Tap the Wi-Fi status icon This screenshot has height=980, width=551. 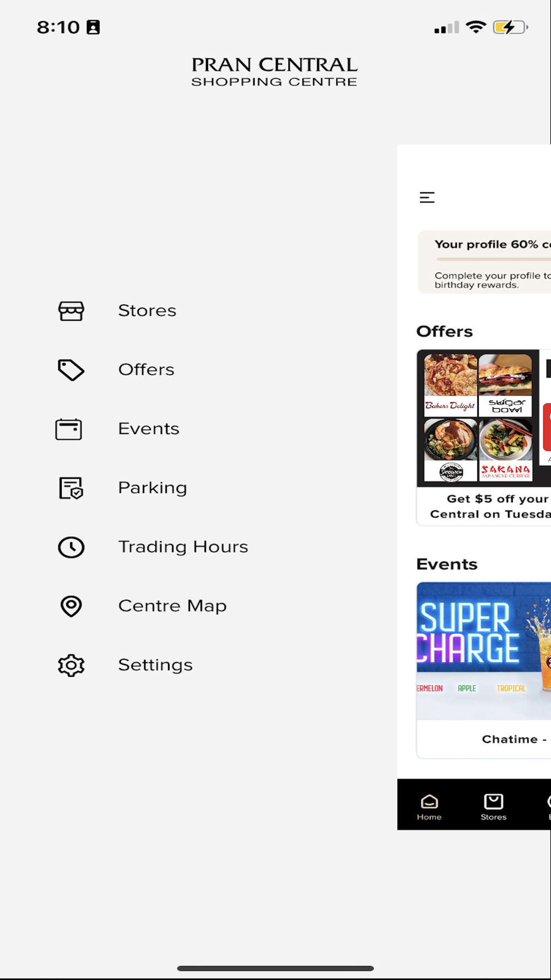click(x=476, y=26)
